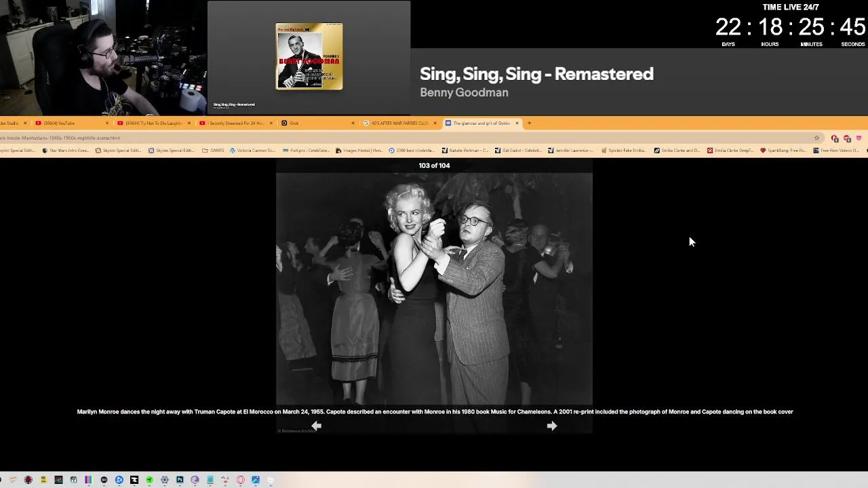Image resolution: width=868 pixels, height=488 pixels.
Task: Open the dark monitor graph app in taskbar
Action: pyautogui.click(x=58, y=480)
